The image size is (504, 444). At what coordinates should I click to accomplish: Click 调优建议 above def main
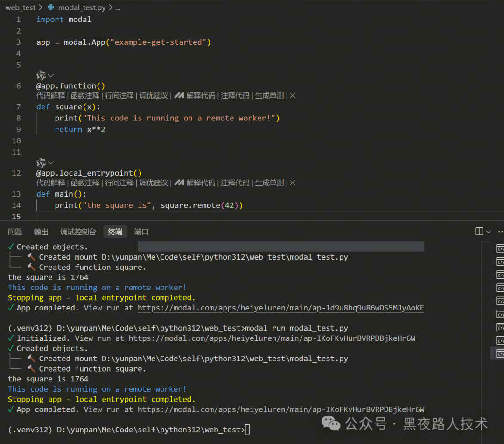click(x=154, y=183)
